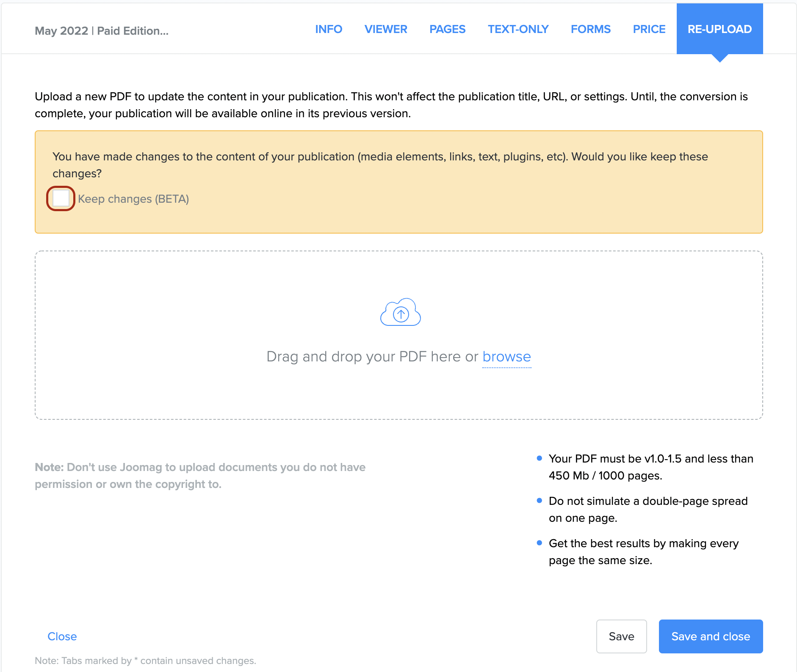Click the cloud upload icon

(x=400, y=312)
